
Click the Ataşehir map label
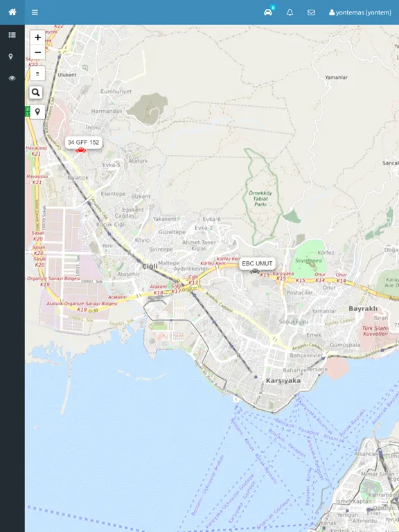click(128, 274)
